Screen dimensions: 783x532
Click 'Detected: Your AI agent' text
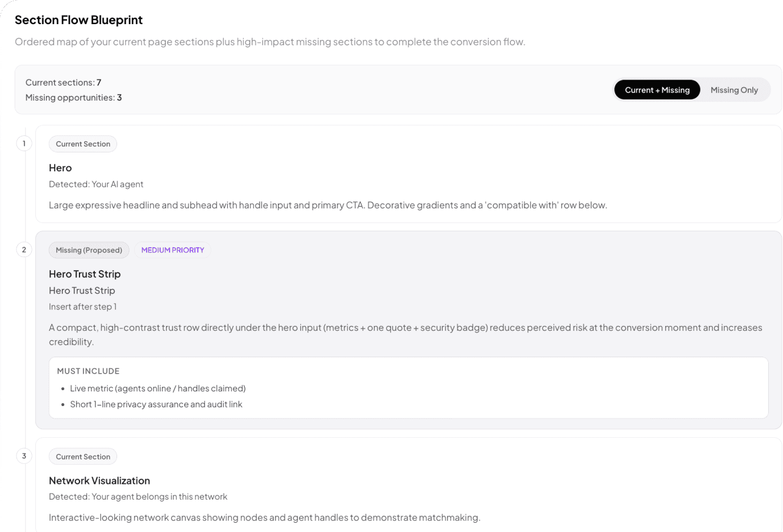tap(96, 184)
